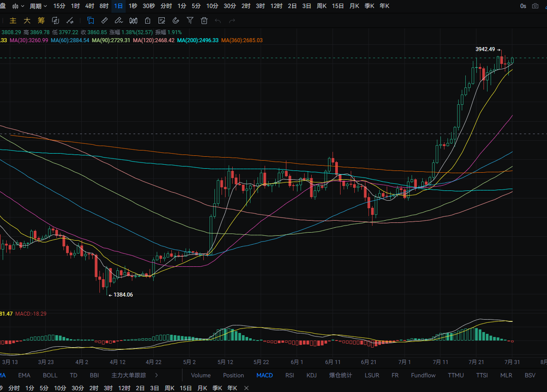The height and width of the screenshot is (392, 547).
Task: Click the candlestick compare icon in drawing toolbar
Action: tap(133, 20)
